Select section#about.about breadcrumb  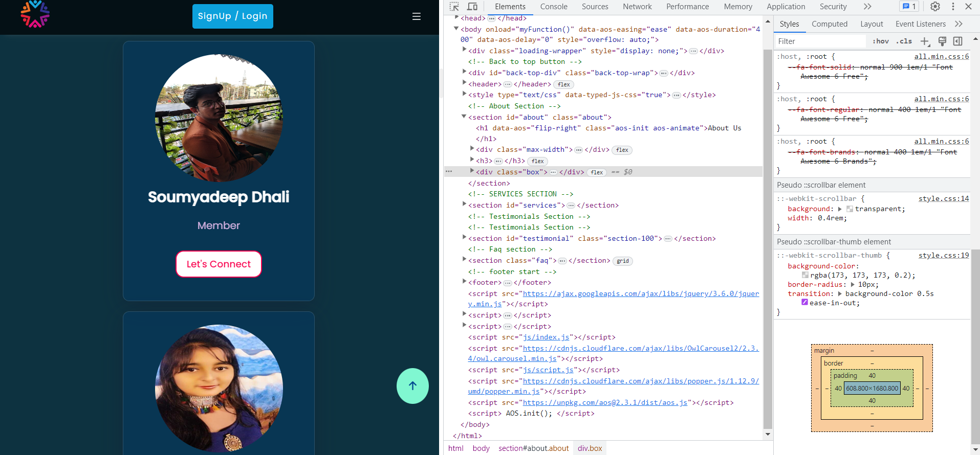(534, 448)
